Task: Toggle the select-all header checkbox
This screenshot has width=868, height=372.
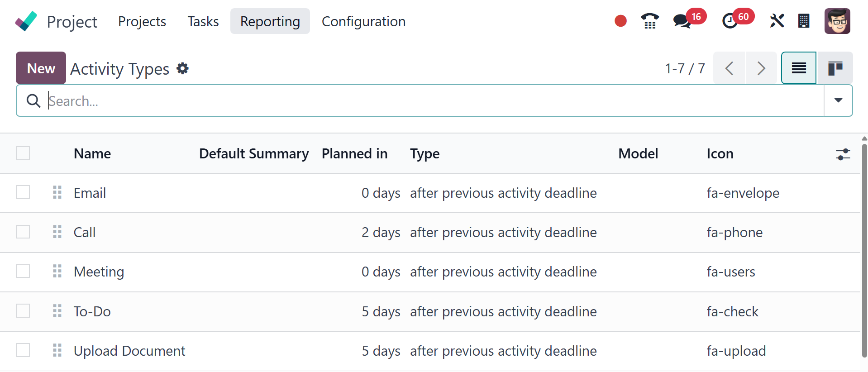Action: tap(23, 153)
